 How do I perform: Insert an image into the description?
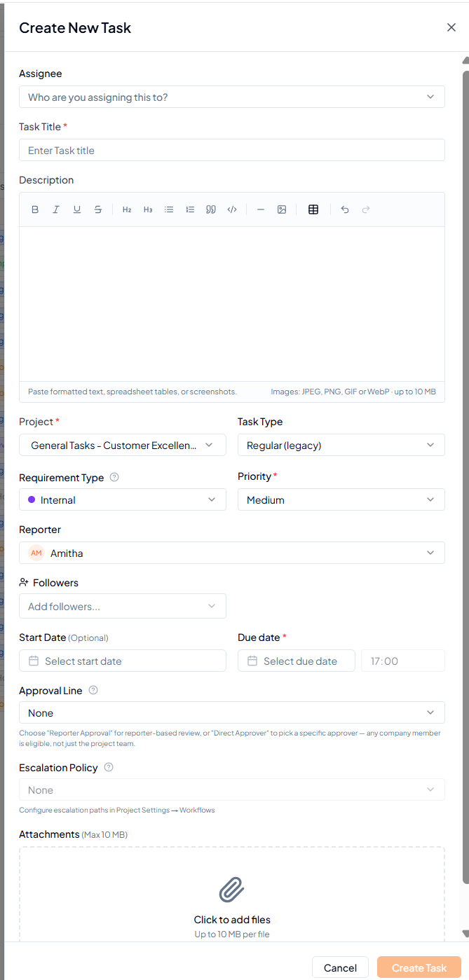282,209
